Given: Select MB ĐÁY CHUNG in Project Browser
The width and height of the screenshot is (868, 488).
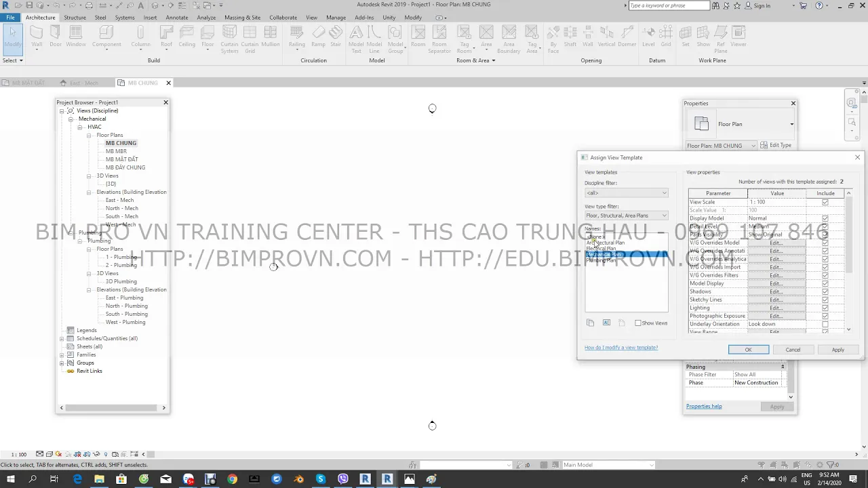Looking at the screenshot, I should point(125,167).
